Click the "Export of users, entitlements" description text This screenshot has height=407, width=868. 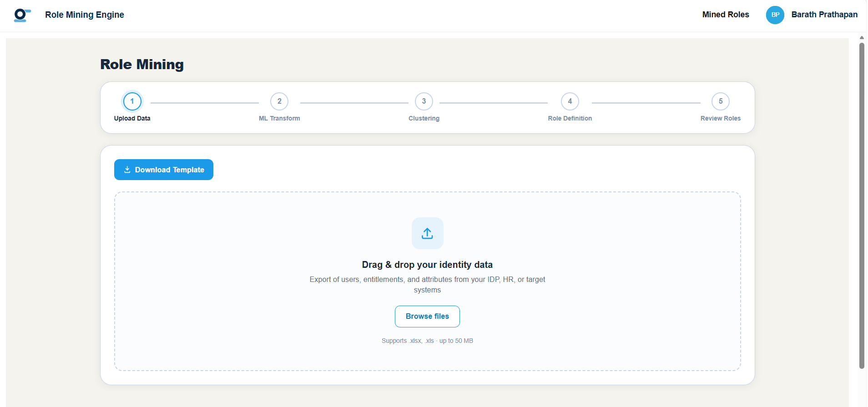pos(427,285)
